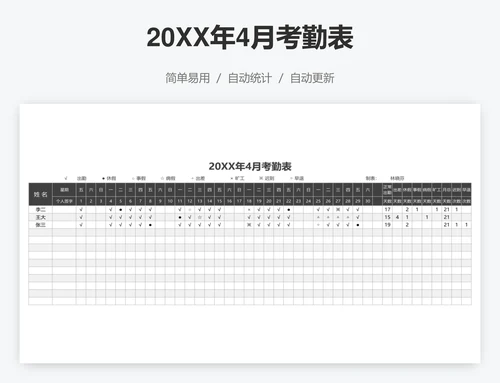Click 王大's 出差 days value 4
Viewport: 500px width, 383px height.
click(397, 217)
